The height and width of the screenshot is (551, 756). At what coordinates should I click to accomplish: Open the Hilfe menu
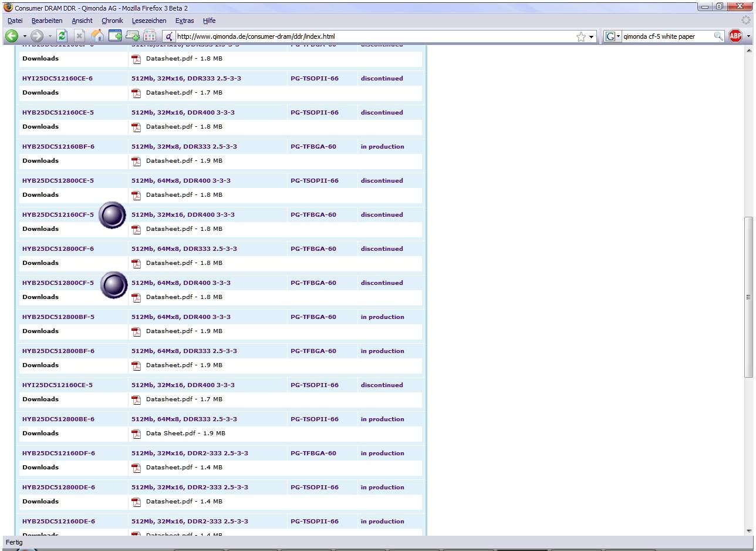tap(209, 21)
